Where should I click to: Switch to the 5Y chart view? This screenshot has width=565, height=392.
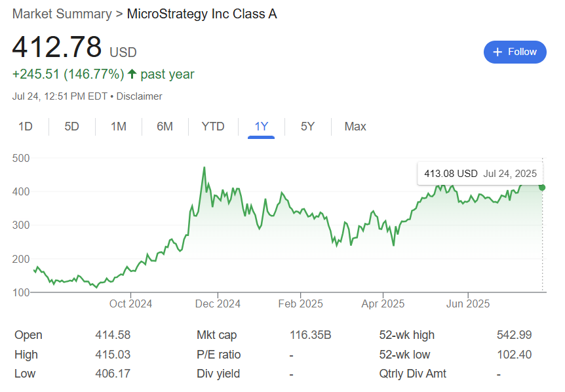pyautogui.click(x=307, y=127)
